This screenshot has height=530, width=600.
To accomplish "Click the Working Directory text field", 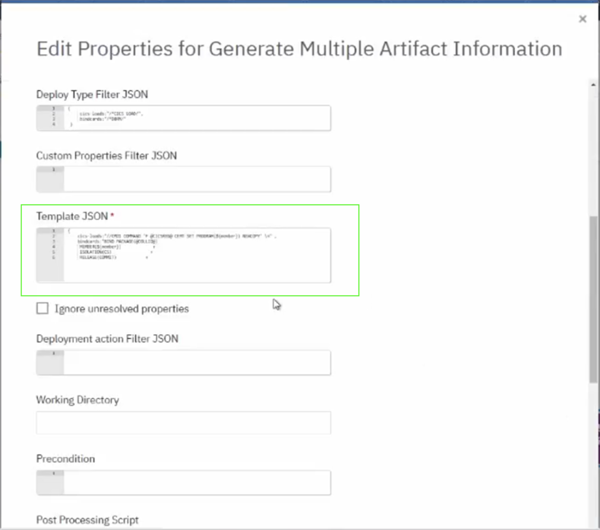I will click(183, 422).
